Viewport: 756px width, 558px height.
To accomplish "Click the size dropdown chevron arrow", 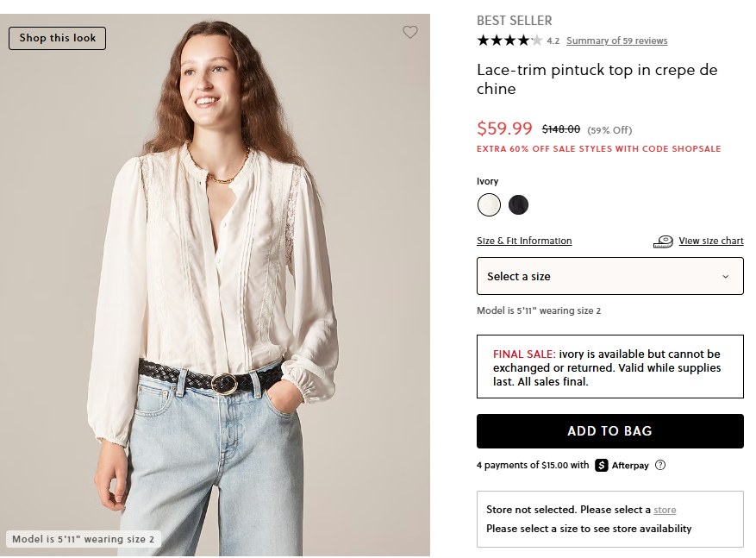I will [725, 277].
